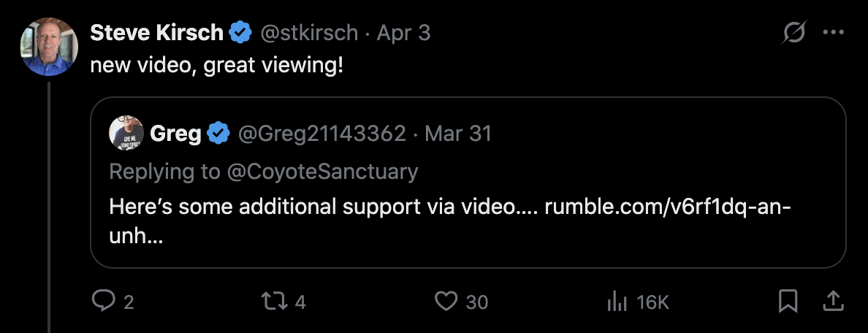The height and width of the screenshot is (333, 868).
Task: Open the Mar 31 quoted tweet timestamp
Action: 458,134
